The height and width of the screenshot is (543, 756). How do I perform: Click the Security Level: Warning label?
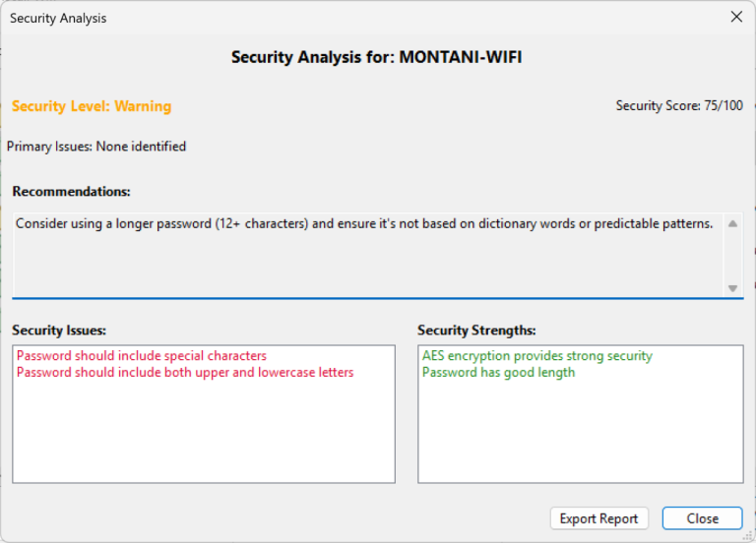click(92, 106)
